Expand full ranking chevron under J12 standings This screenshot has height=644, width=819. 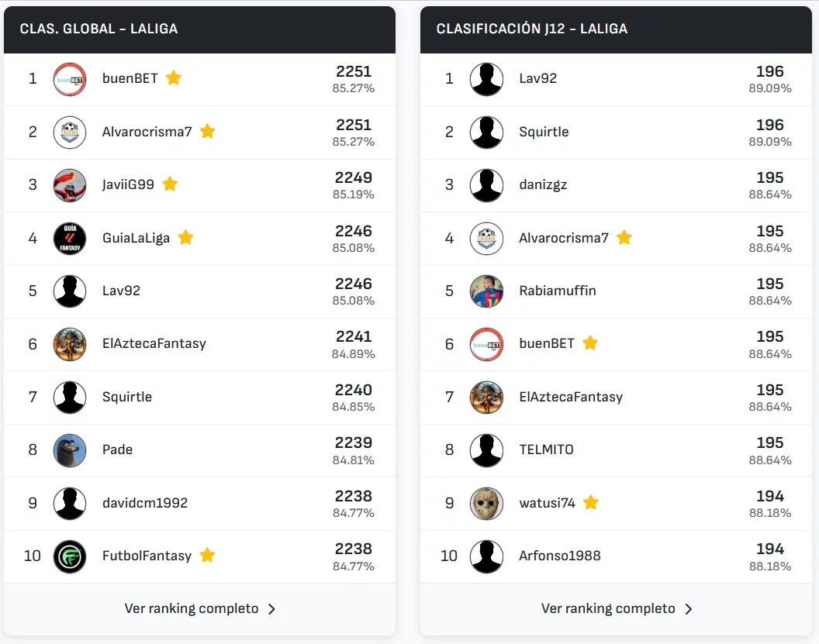pos(689,609)
